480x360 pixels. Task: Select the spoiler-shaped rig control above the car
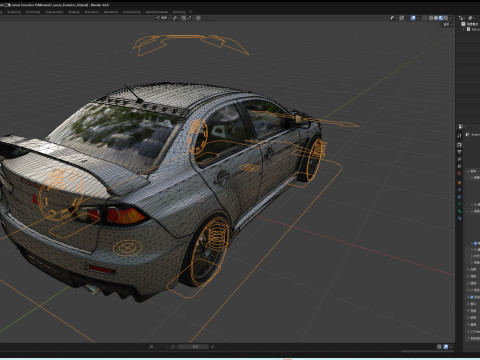191,44
